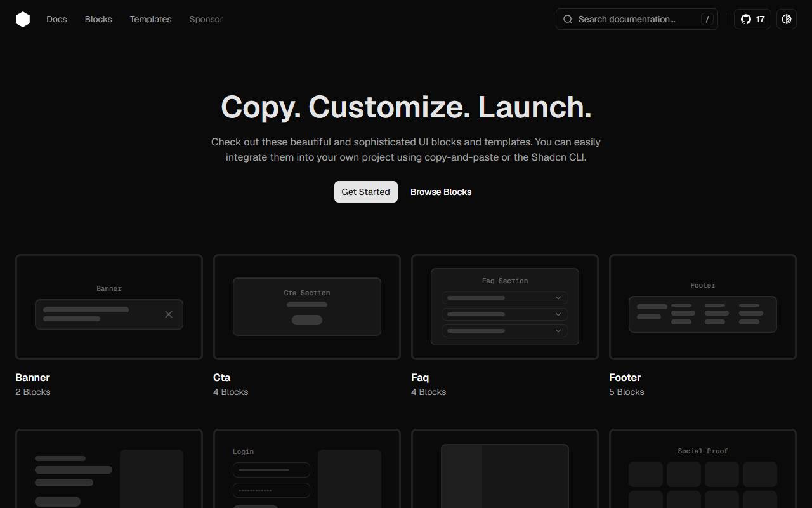Image resolution: width=812 pixels, height=508 pixels.
Task: Click the Get Started button
Action: (366, 192)
